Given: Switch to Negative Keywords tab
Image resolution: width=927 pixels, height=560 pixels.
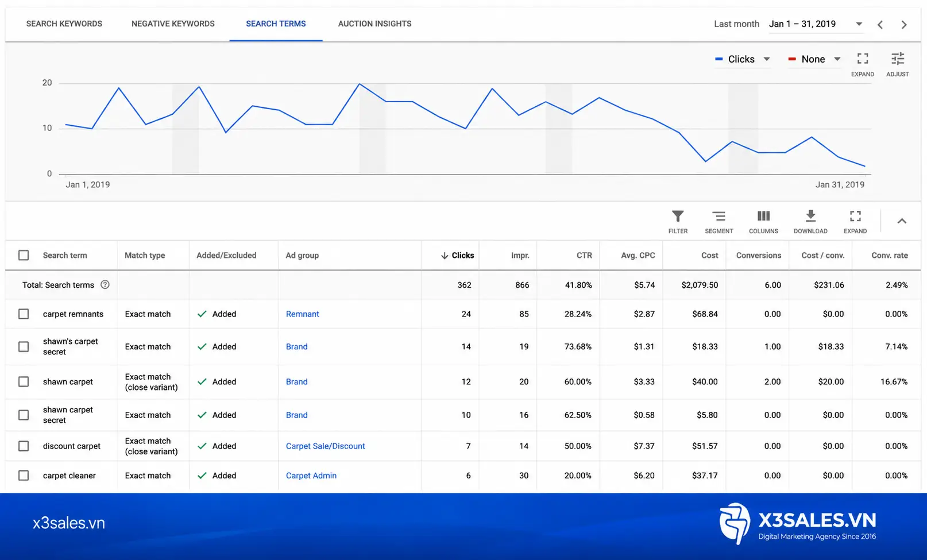Looking at the screenshot, I should (173, 24).
